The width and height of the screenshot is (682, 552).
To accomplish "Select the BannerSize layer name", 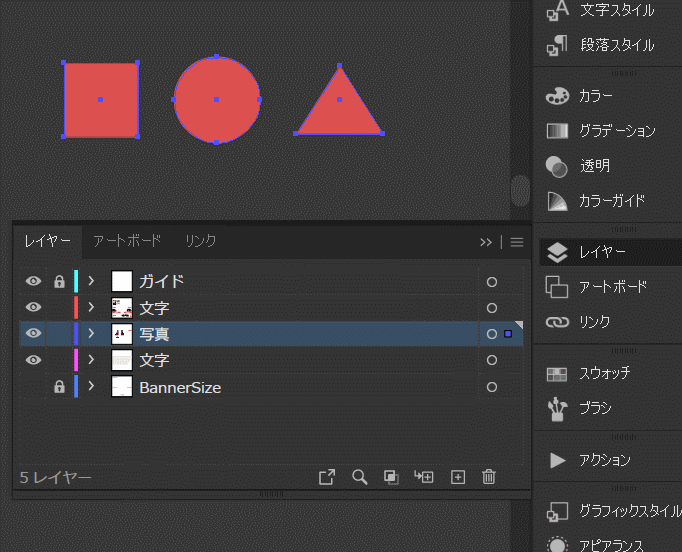I will pos(180,388).
